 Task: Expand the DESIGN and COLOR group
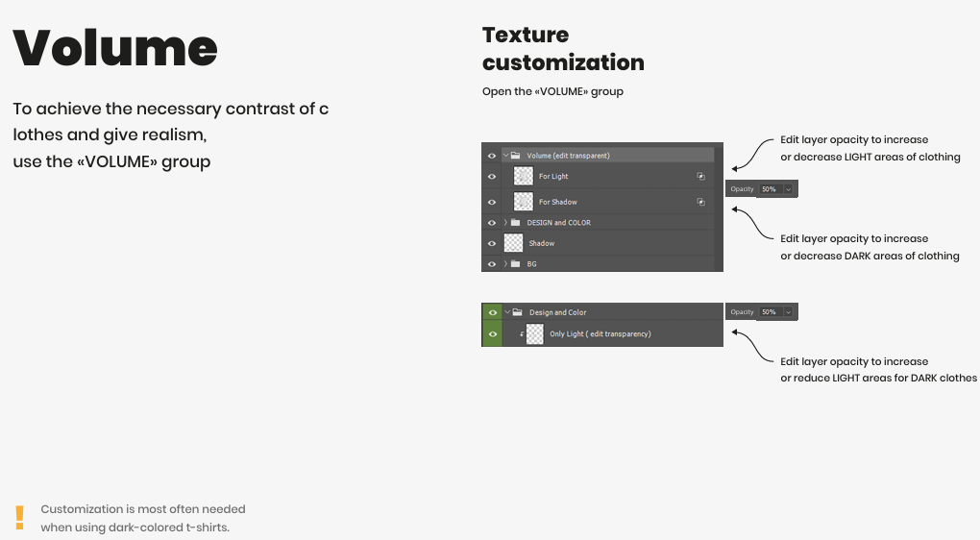(505, 223)
